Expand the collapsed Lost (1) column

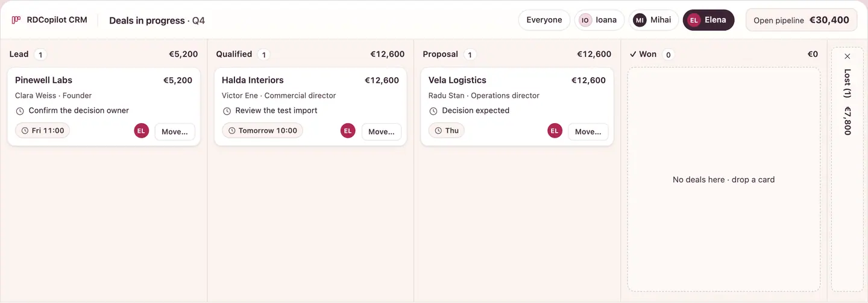pos(848,169)
